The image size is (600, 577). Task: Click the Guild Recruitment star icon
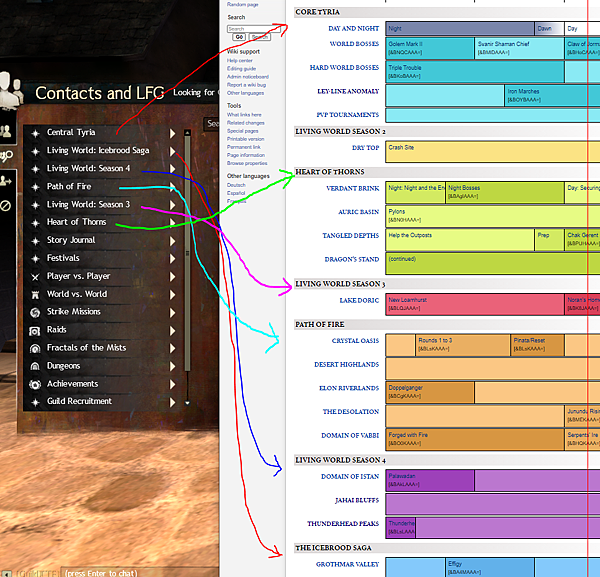click(35, 402)
